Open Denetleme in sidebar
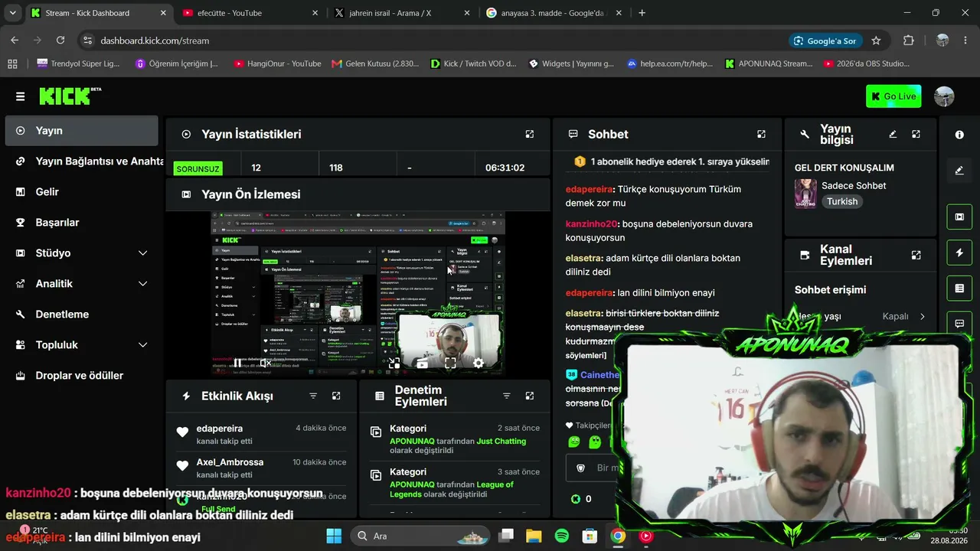 [81, 315]
